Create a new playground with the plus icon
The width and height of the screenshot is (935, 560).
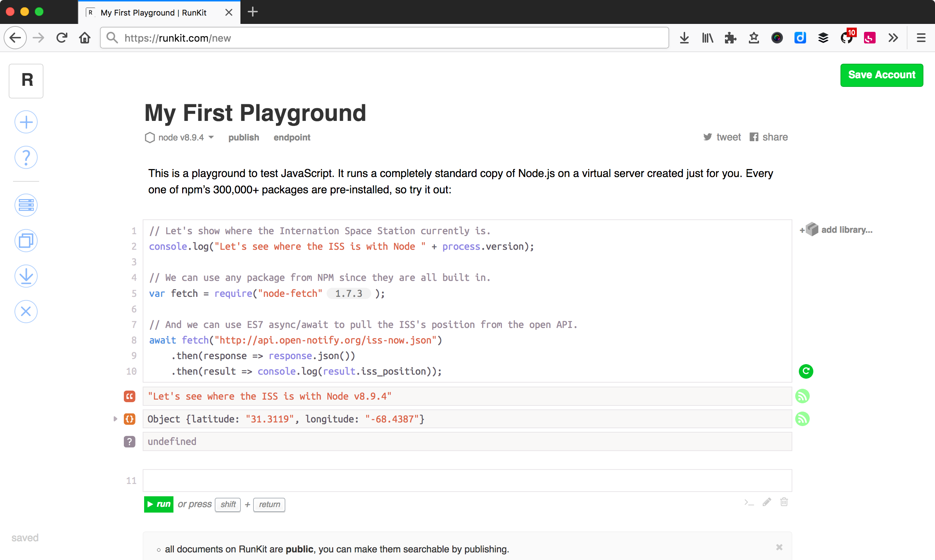point(26,122)
